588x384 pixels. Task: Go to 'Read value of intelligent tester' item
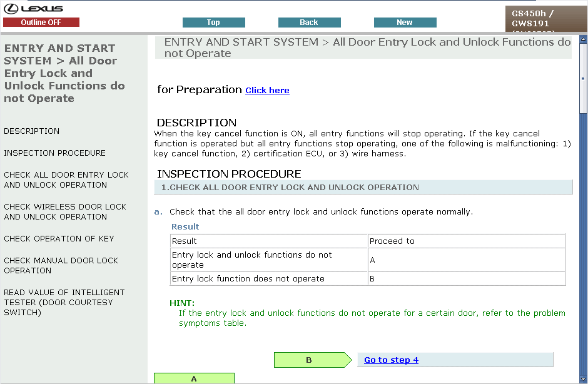[64, 303]
